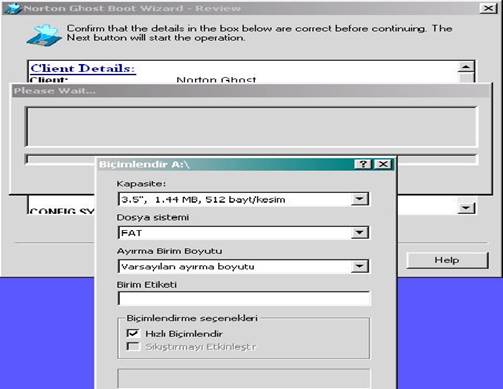Click the 'Hızlı Biçimlendir' label text
Image resolution: width=503 pixels, height=389 pixels.
click(184, 333)
